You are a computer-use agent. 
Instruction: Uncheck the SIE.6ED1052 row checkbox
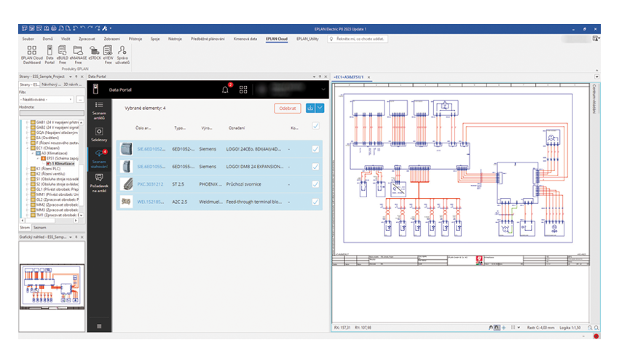click(315, 149)
